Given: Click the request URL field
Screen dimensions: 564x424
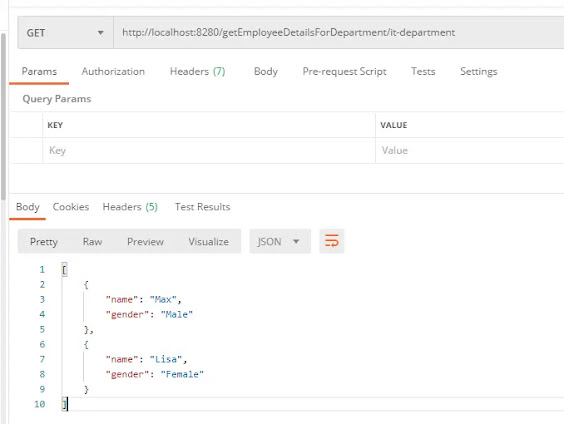Looking at the screenshot, I should coord(338,33).
